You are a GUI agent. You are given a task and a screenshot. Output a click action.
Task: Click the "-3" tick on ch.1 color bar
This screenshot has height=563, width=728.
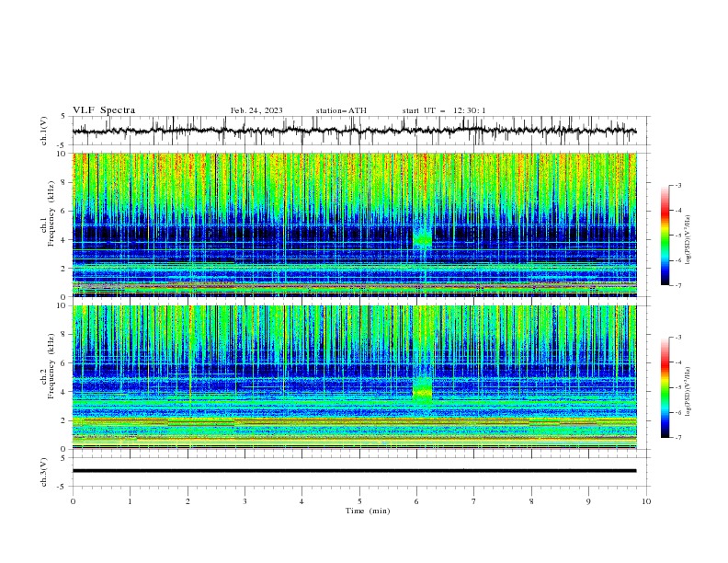[677, 185]
